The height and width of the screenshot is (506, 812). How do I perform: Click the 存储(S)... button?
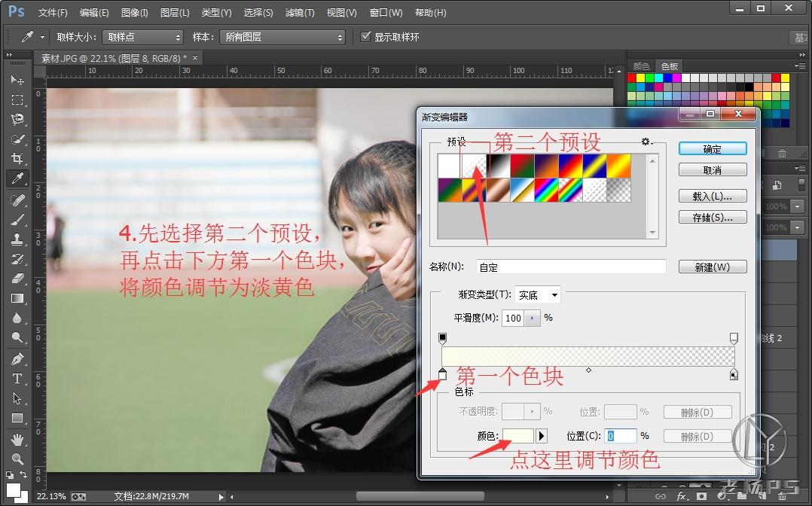point(713,217)
